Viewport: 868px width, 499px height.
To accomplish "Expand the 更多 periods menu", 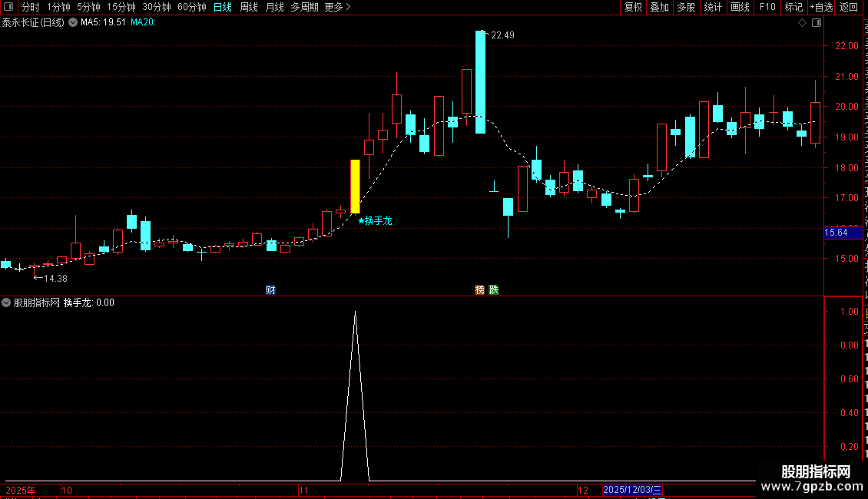I will click(337, 7).
